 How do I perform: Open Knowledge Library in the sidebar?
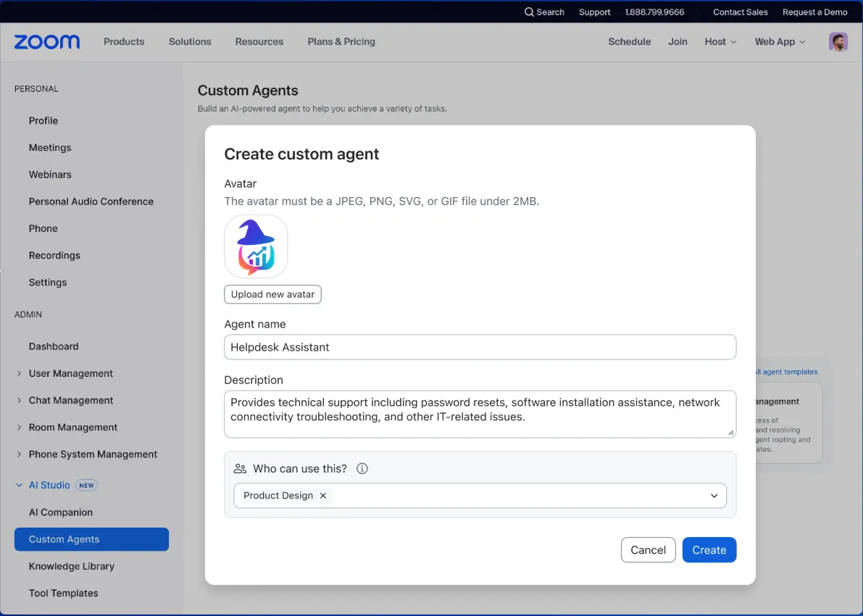[71, 566]
